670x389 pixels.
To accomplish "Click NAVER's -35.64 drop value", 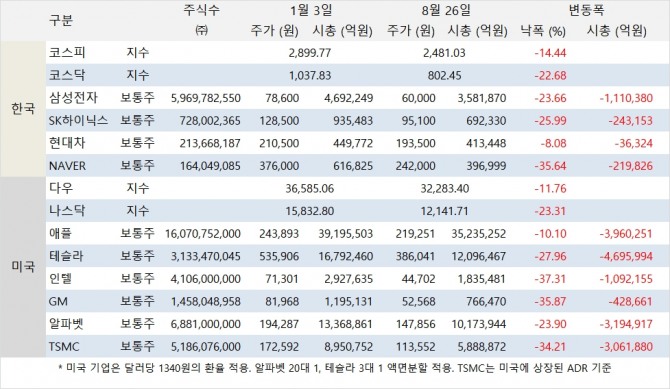I will coord(550,166).
